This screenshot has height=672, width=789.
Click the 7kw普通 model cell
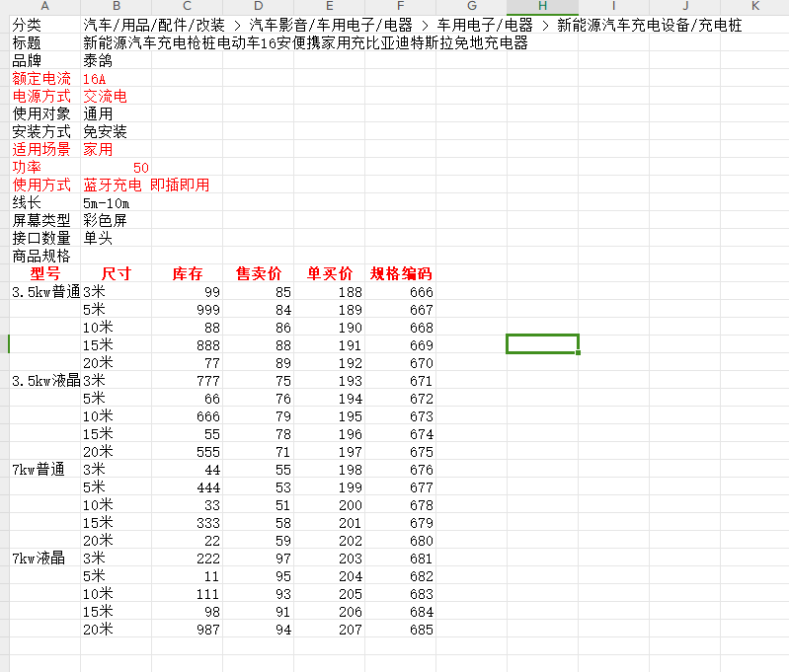point(44,470)
